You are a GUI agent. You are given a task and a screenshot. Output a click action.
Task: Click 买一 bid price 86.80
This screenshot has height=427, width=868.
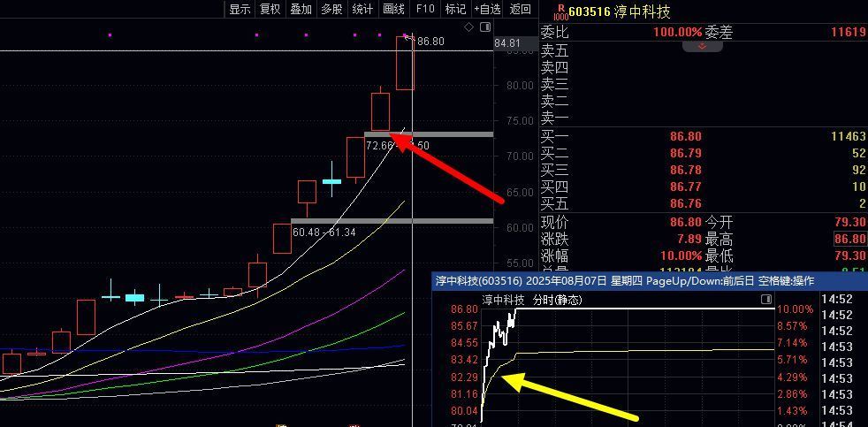click(685, 137)
